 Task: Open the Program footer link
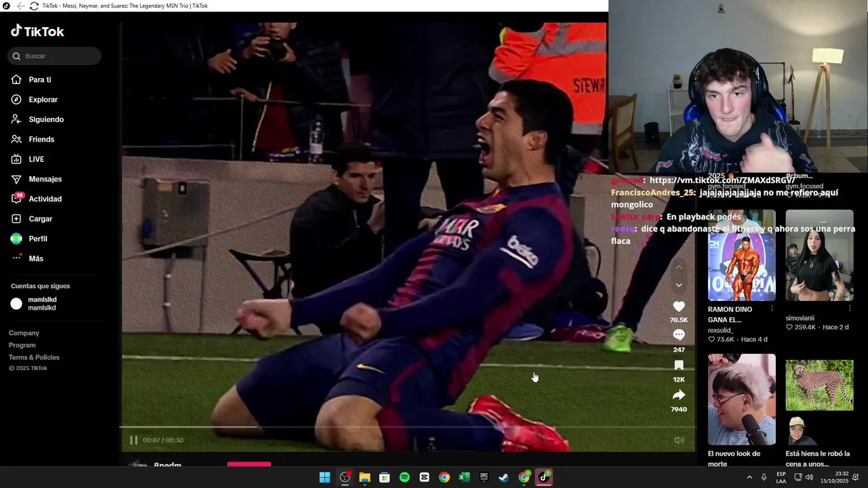pos(22,345)
